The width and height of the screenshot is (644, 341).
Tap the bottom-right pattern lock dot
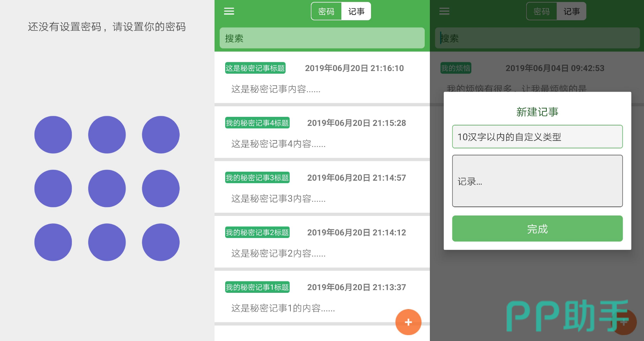coord(160,242)
